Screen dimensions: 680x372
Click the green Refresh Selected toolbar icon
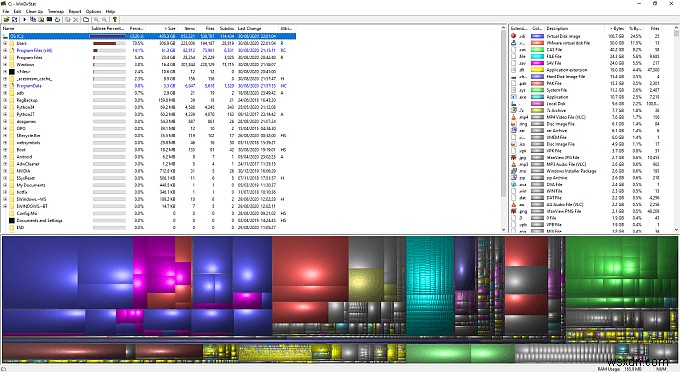tap(57, 20)
